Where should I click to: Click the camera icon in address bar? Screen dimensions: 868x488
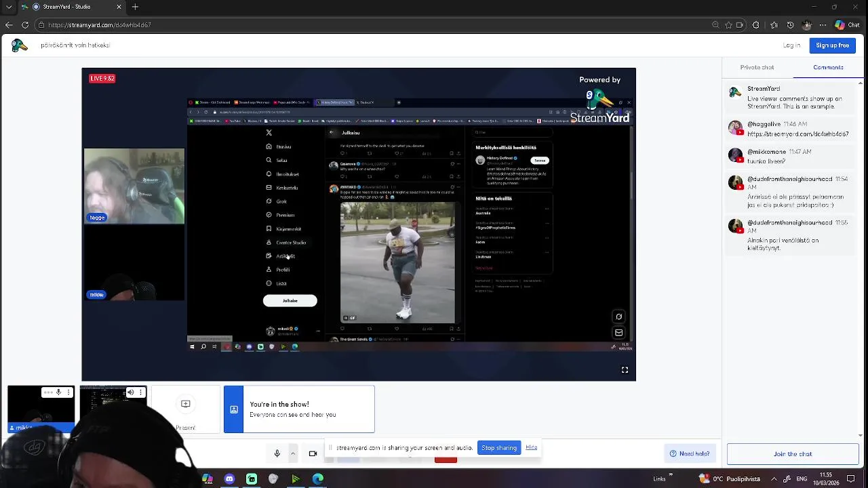(738, 25)
